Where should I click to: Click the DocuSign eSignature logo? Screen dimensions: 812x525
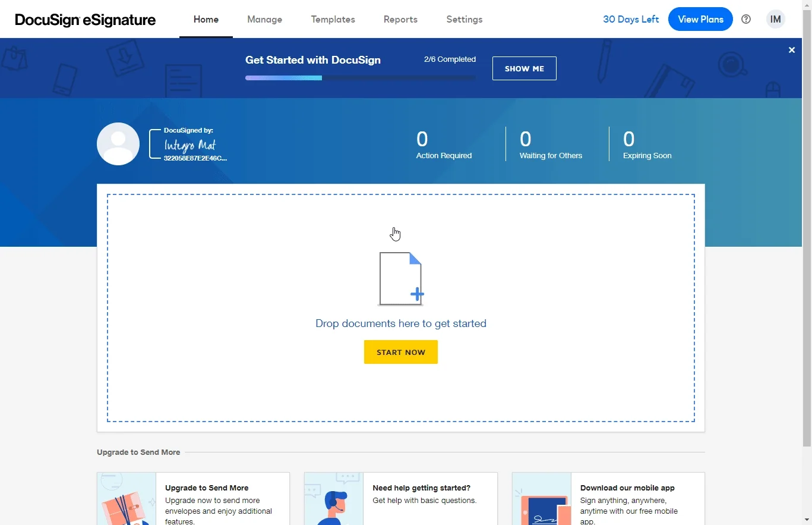tap(85, 20)
